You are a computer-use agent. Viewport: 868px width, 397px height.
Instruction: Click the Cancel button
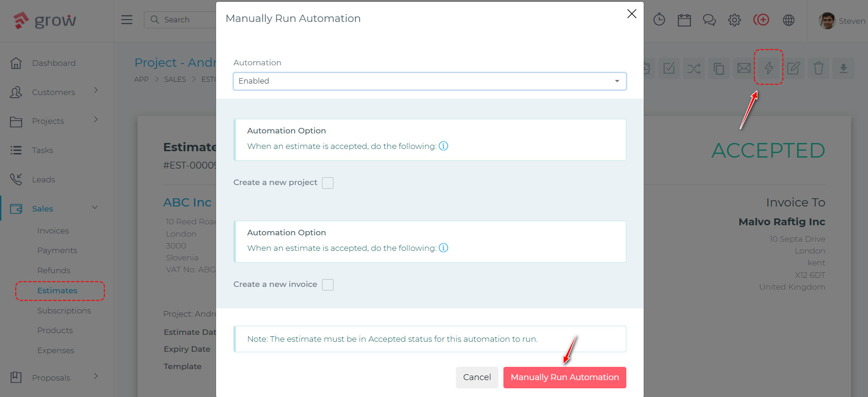[x=477, y=377]
